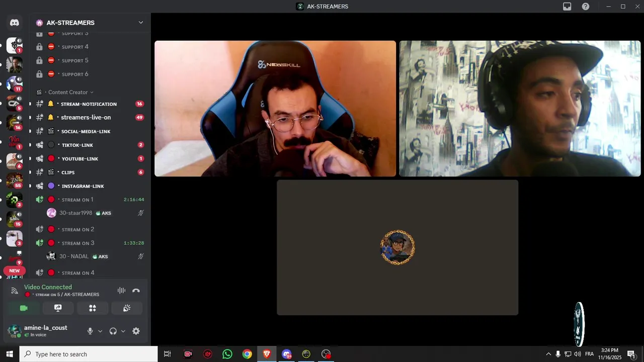Open User Settings gear
This screenshot has width=644, height=362.
136,331
